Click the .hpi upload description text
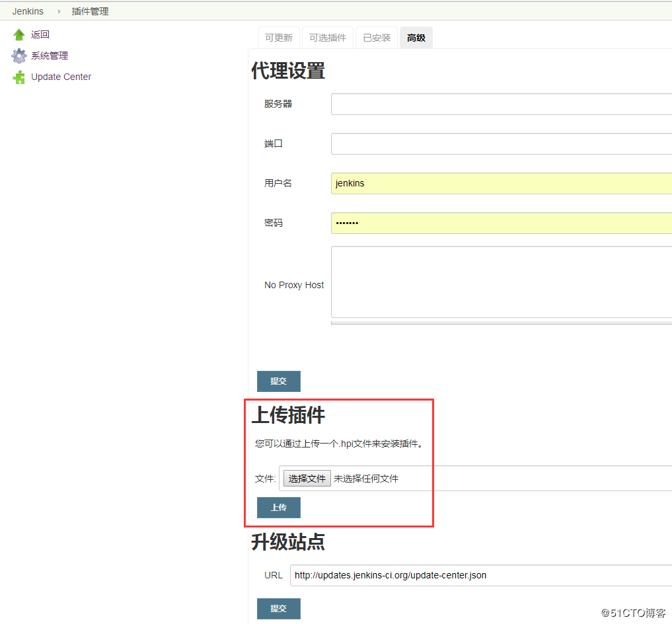This screenshot has width=672, height=624. tap(339, 444)
